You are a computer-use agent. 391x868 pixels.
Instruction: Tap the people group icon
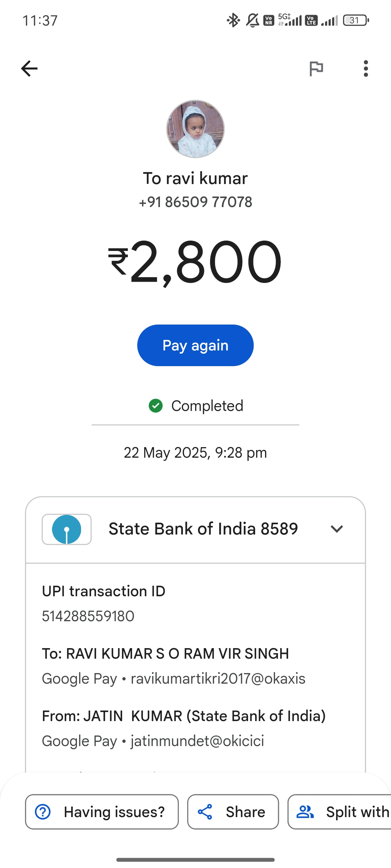point(305,812)
